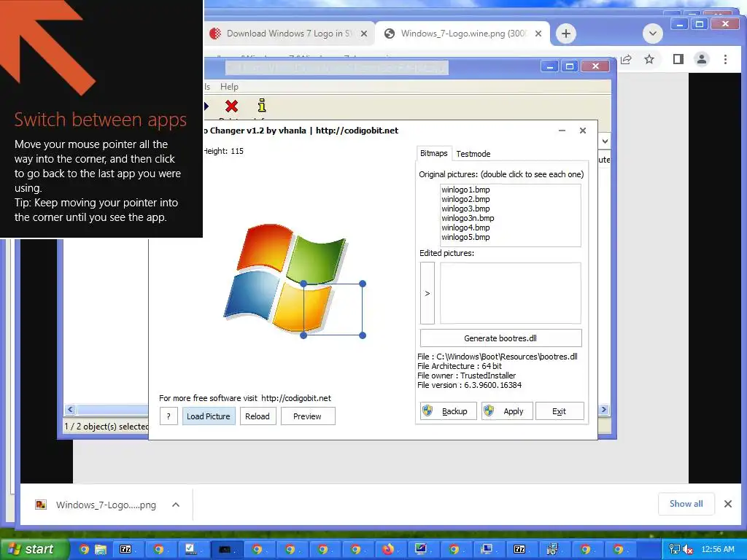Click the shield Backup button

click(x=449, y=411)
